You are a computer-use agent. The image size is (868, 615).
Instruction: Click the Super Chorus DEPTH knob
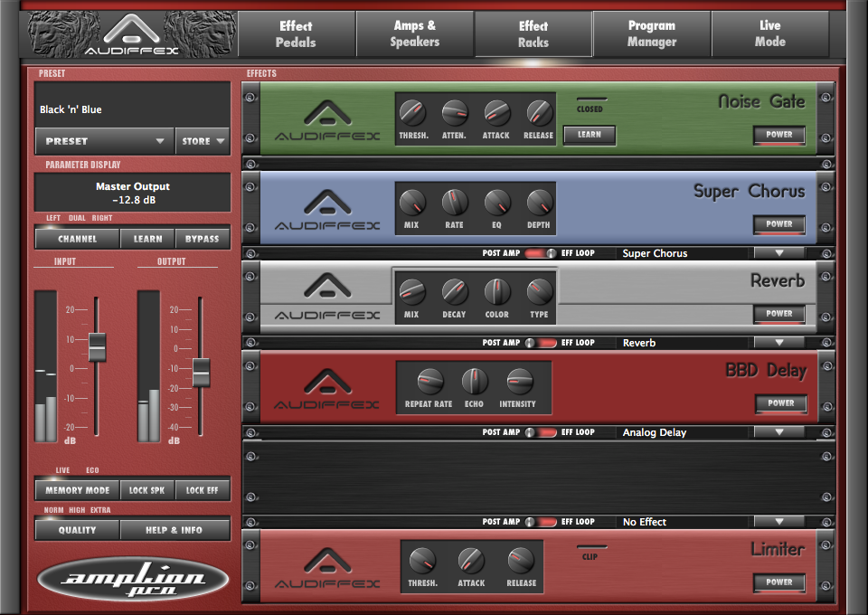click(539, 203)
